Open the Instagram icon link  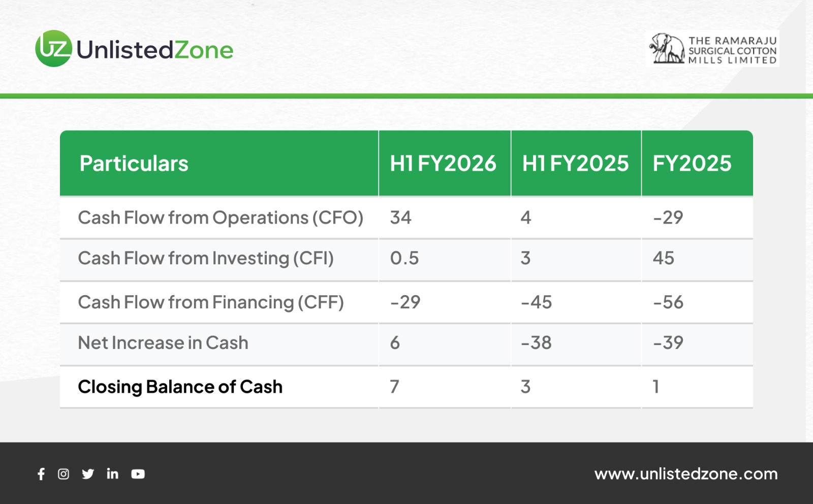pyautogui.click(x=64, y=474)
